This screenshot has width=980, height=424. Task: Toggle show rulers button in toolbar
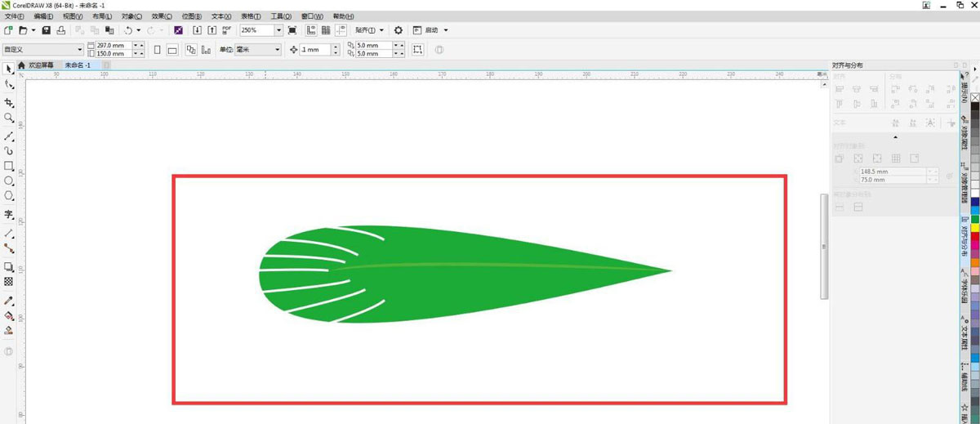coord(311,30)
